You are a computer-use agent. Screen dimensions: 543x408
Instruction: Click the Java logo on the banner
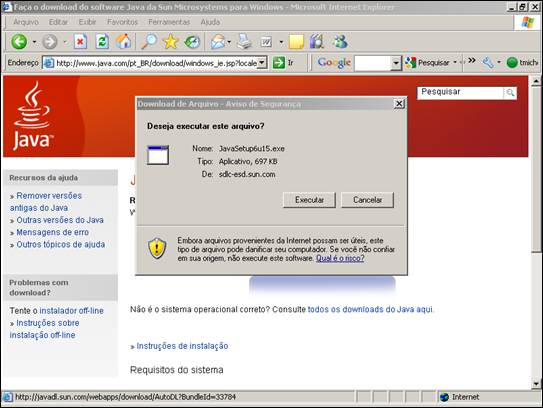point(33,116)
